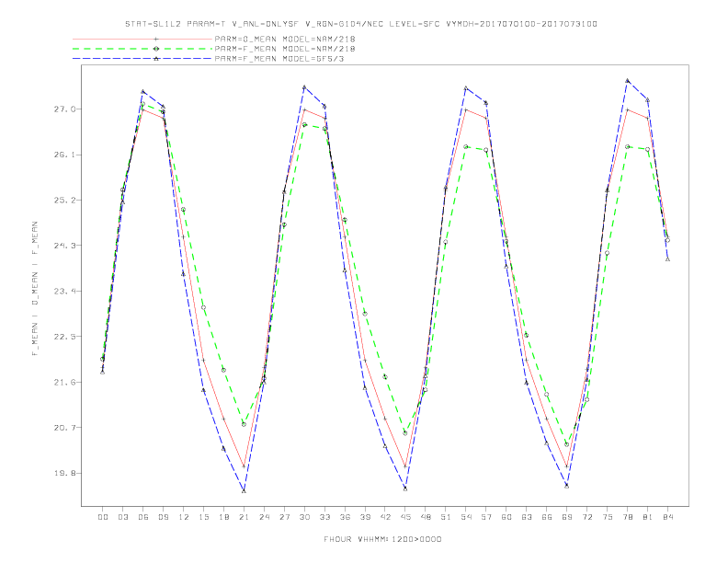Click y-axis tick value 26.1
Screen dimensions: 728x563
click(64, 155)
